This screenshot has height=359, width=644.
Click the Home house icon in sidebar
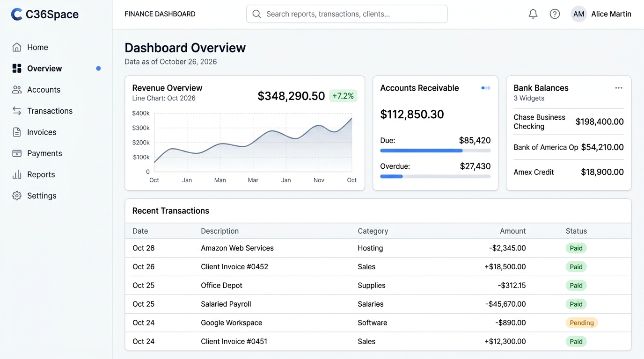coord(17,47)
